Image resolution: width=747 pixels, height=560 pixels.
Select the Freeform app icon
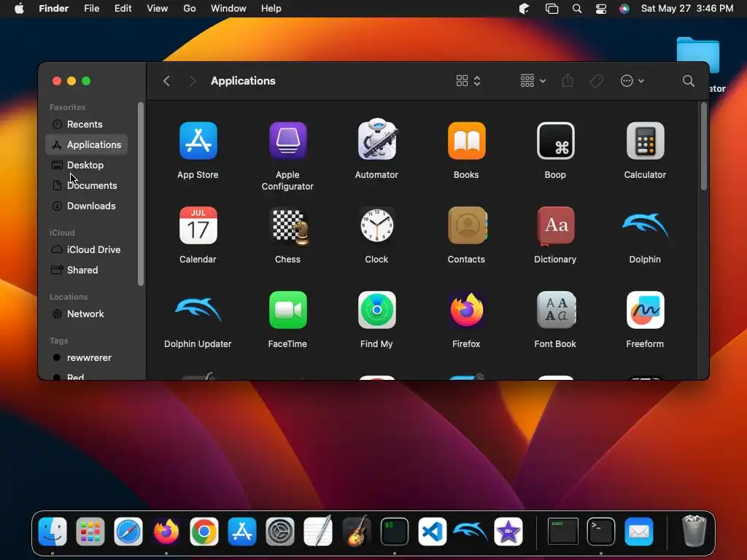pos(645,310)
